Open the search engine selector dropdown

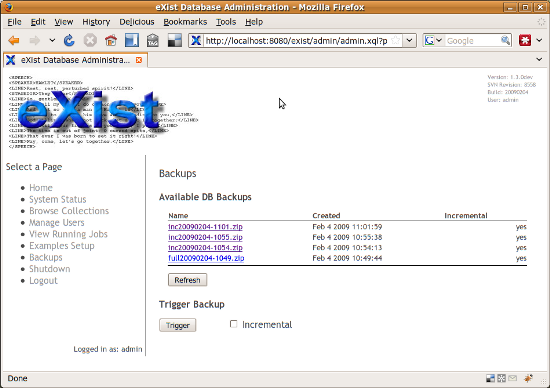433,41
